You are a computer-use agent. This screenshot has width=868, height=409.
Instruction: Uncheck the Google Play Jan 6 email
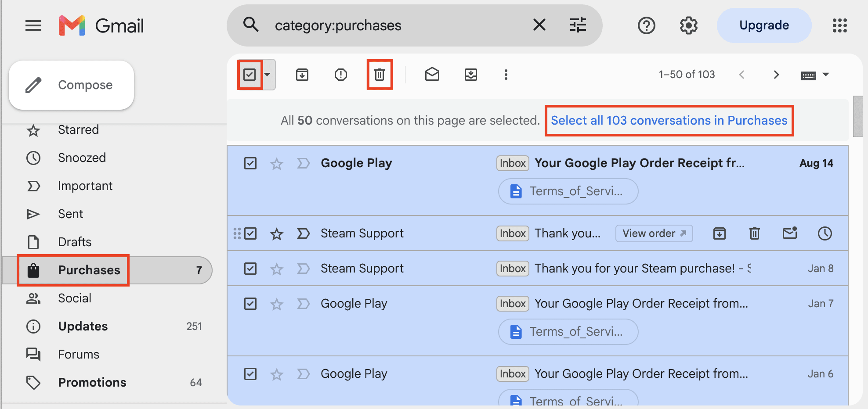[250, 374]
